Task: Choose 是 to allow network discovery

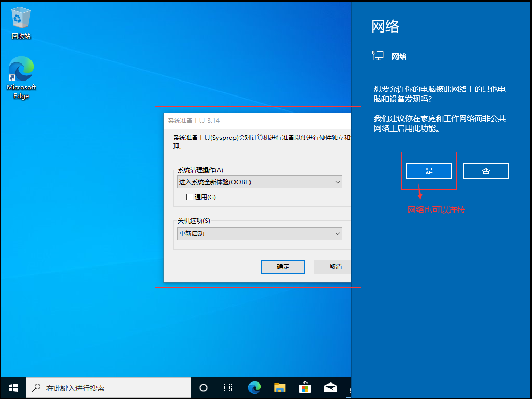Action: pyautogui.click(x=429, y=171)
